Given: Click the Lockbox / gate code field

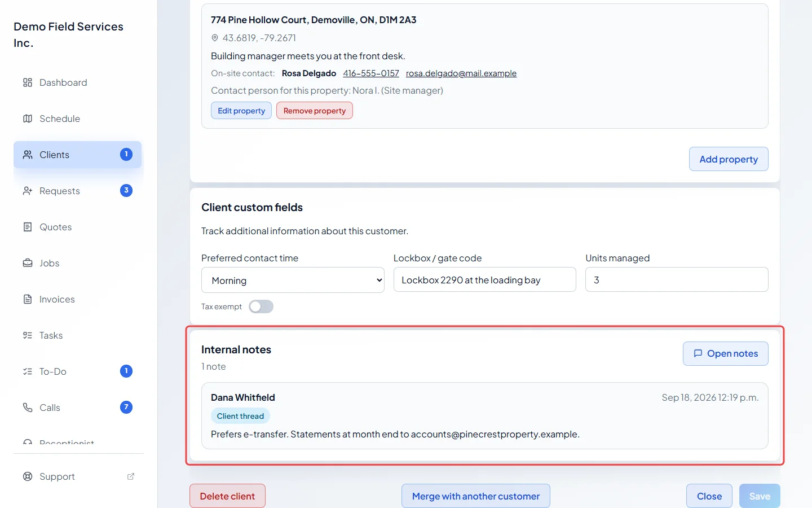Looking at the screenshot, I should tap(485, 279).
